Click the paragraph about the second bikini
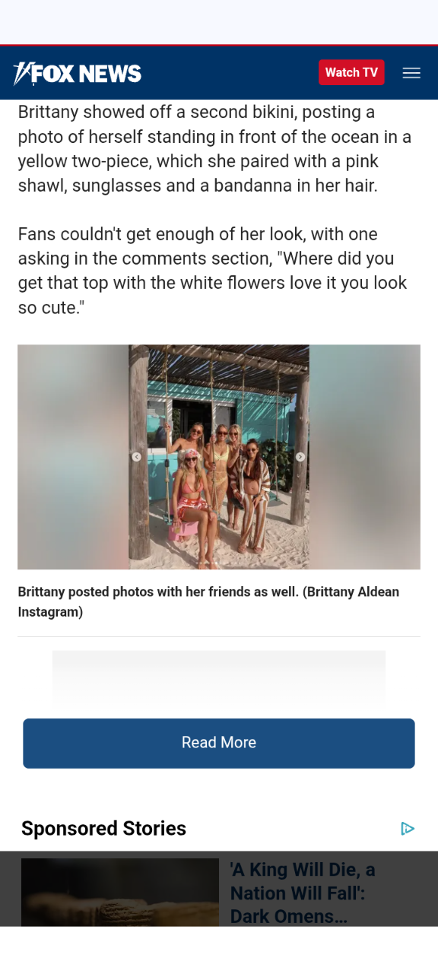Screen dimensions: 438x980 (215, 149)
